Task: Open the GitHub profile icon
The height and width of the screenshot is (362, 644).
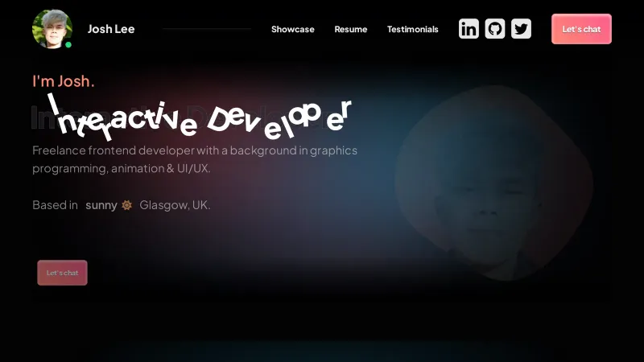Action: (495, 29)
